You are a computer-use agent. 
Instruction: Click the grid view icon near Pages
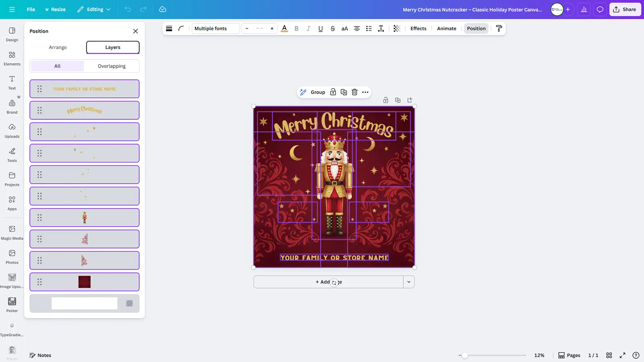pyautogui.click(x=609, y=355)
